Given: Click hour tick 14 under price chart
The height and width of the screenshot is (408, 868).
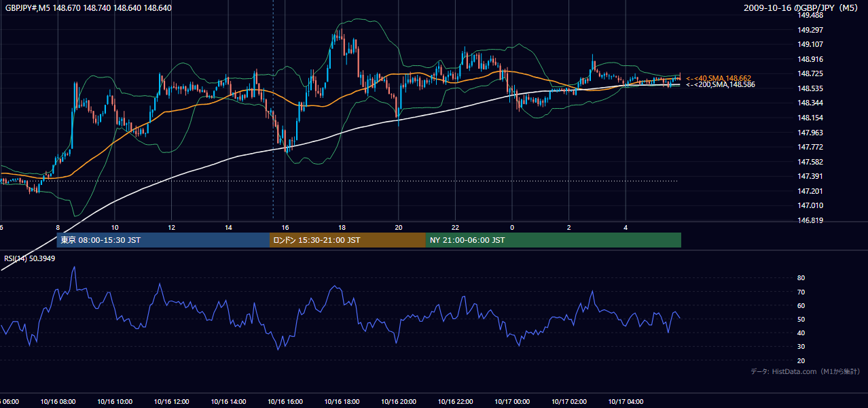Looking at the screenshot, I should (x=228, y=228).
